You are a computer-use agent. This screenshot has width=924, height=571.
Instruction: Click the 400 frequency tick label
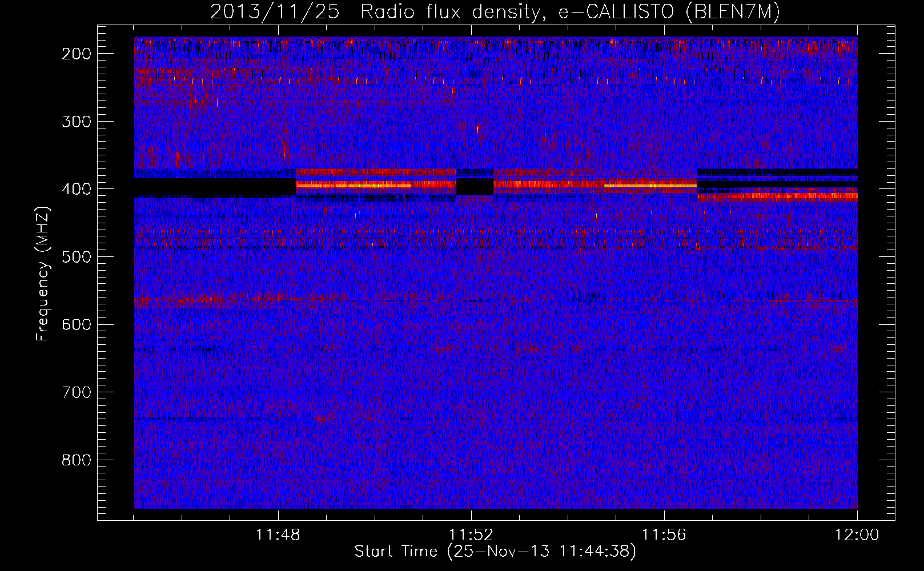[76, 189]
